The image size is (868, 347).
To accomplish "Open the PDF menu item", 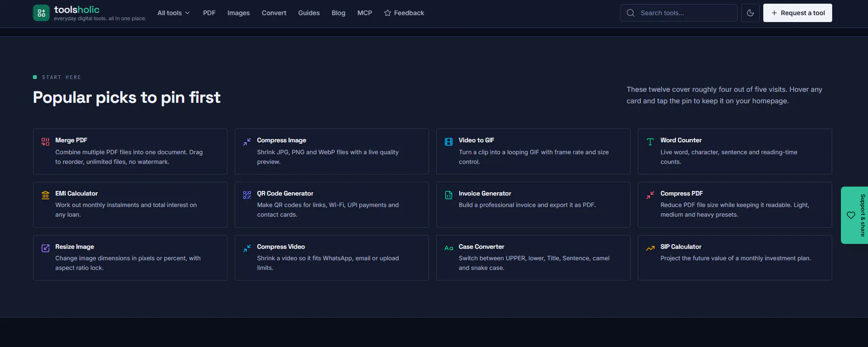I will [x=209, y=13].
